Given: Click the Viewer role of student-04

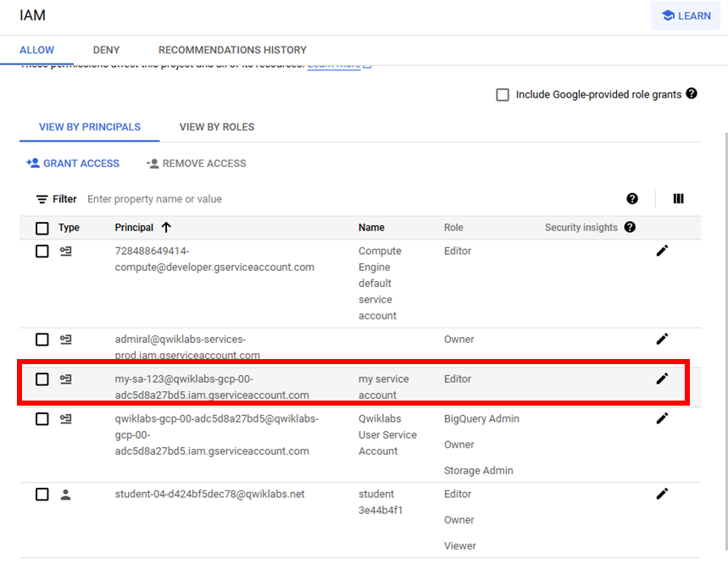Looking at the screenshot, I should [459, 545].
